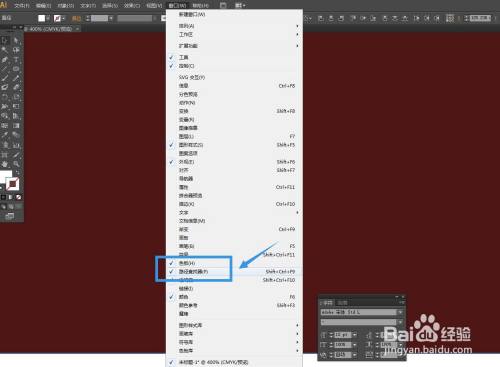
Task: Select the Symbol Sprayer tool
Action: coord(5,145)
